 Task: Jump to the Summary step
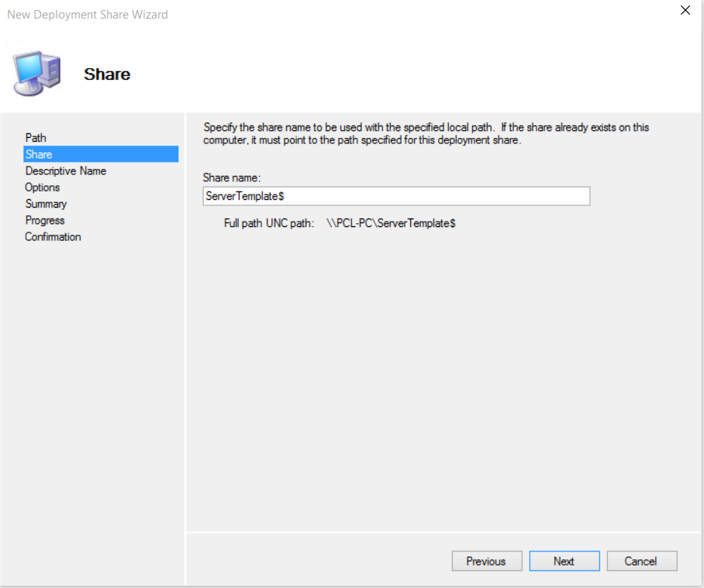46,204
